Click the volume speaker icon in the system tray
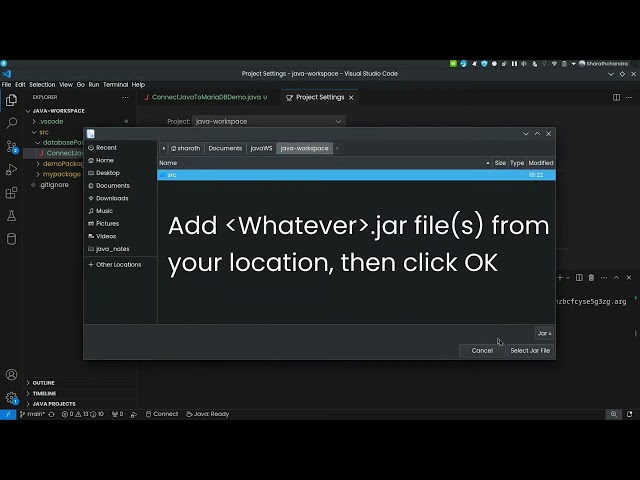The height and width of the screenshot is (480, 640). (x=524, y=64)
